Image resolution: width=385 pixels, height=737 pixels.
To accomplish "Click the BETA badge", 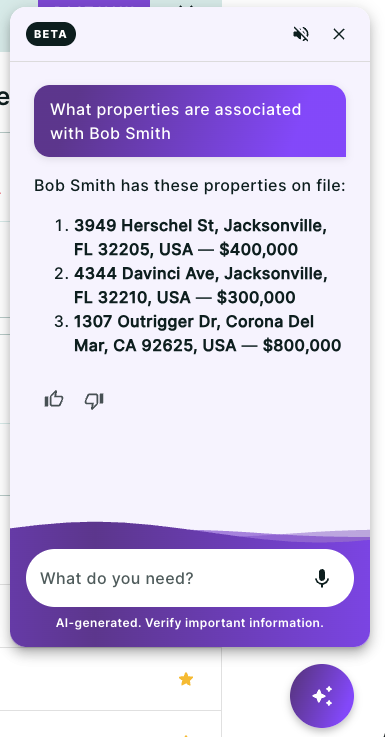I will 51,34.
